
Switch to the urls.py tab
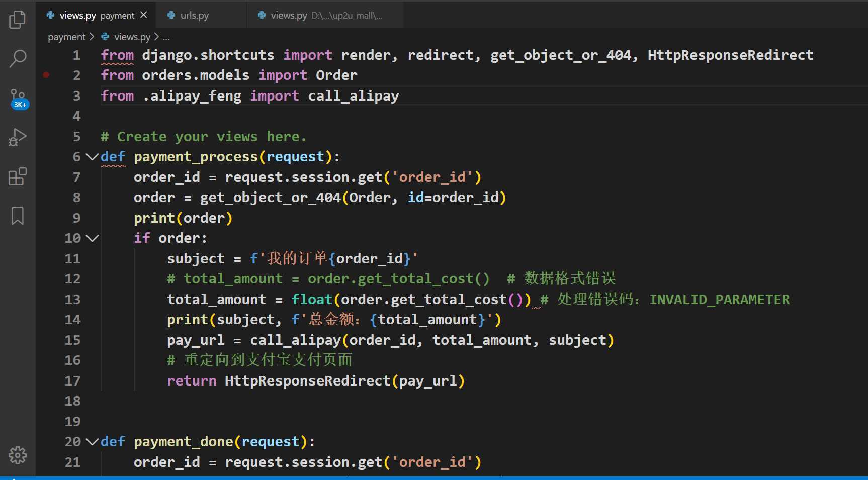tap(201, 15)
